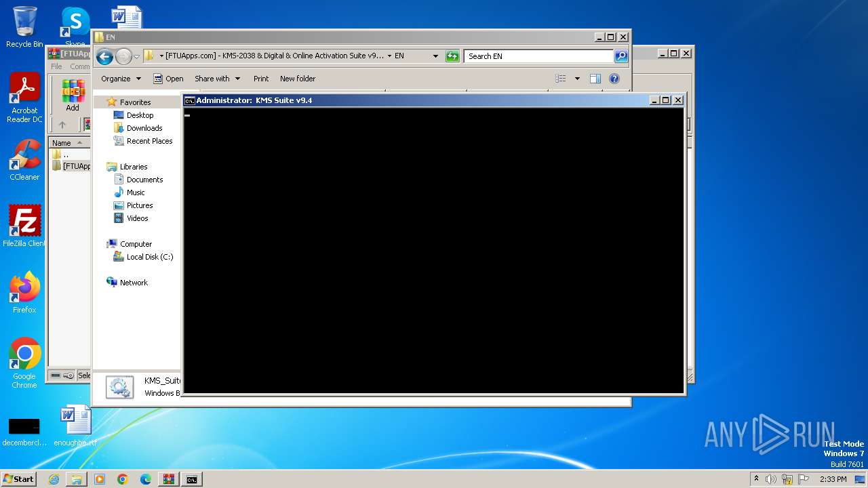The height and width of the screenshot is (488, 868).
Task: Open the address bar previous locations dropdown
Action: (435, 56)
